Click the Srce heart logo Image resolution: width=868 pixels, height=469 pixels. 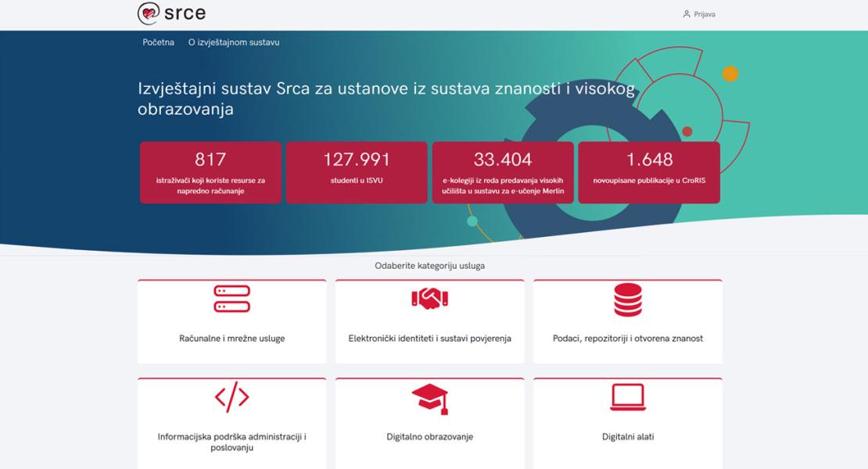point(149,13)
